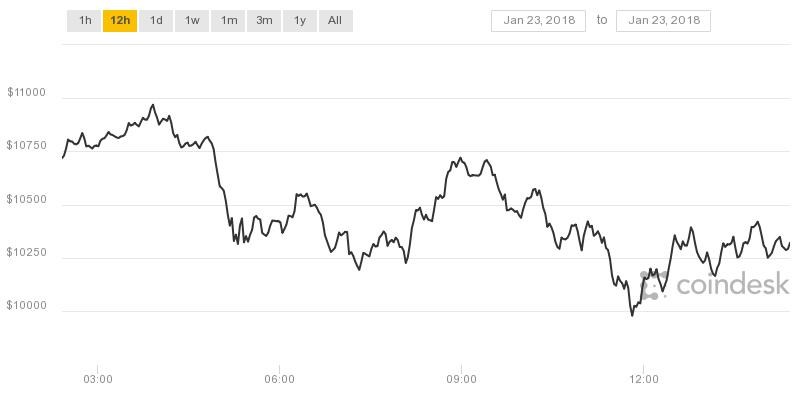Screen dimensions: 800x400
Task: Switch chart to 1w range
Action: coord(192,20)
